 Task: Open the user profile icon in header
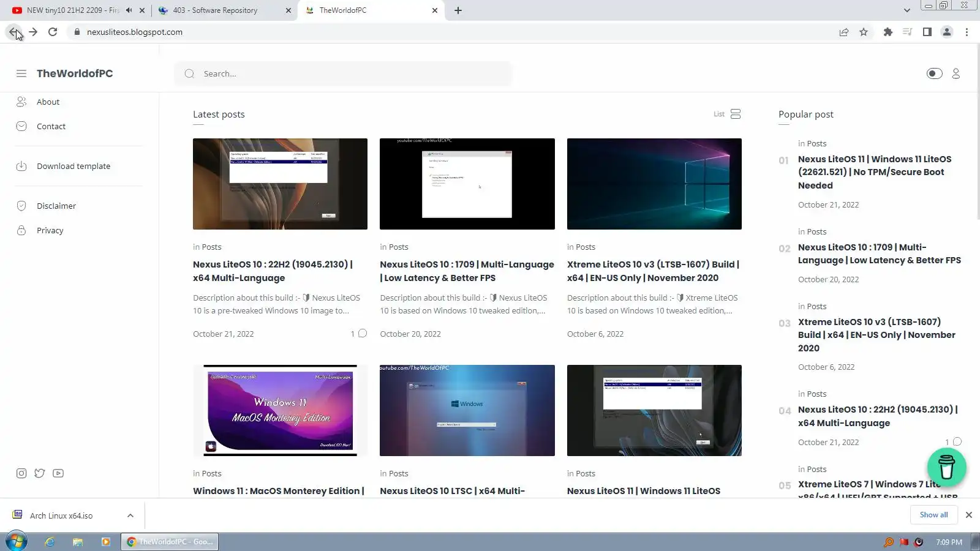coord(956,73)
